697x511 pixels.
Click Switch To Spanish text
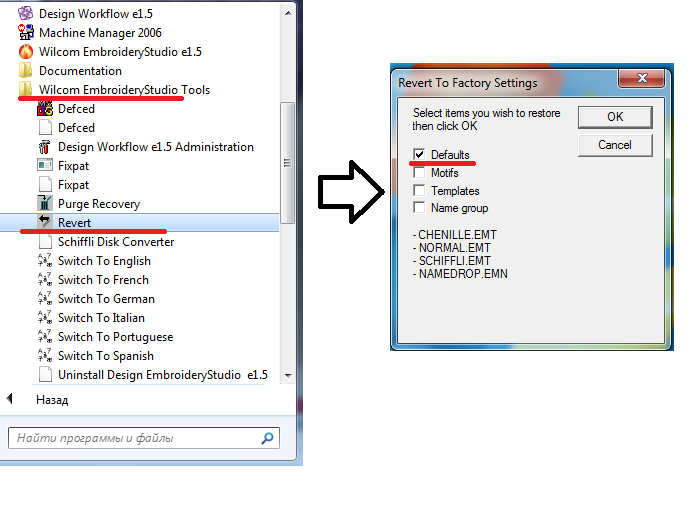click(x=106, y=356)
